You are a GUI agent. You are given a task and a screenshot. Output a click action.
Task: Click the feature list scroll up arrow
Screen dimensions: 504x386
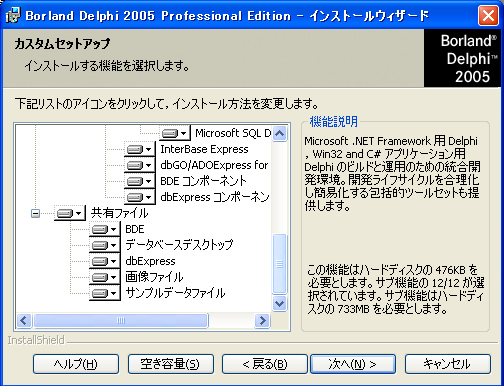(x=279, y=134)
